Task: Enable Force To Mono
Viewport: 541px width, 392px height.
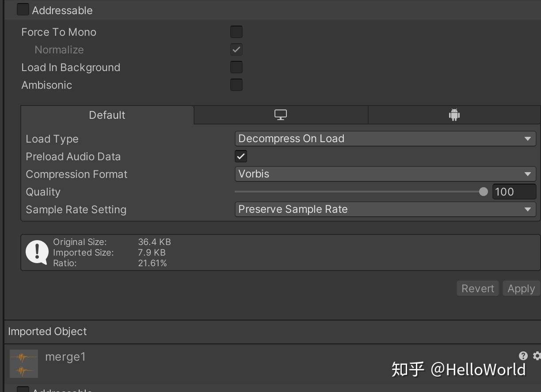Action: pyautogui.click(x=236, y=31)
